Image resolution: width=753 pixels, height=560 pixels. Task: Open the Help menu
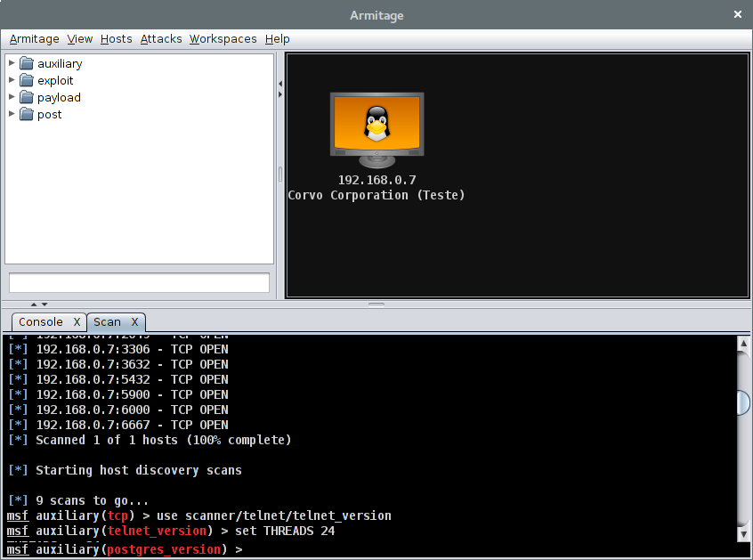click(x=277, y=39)
